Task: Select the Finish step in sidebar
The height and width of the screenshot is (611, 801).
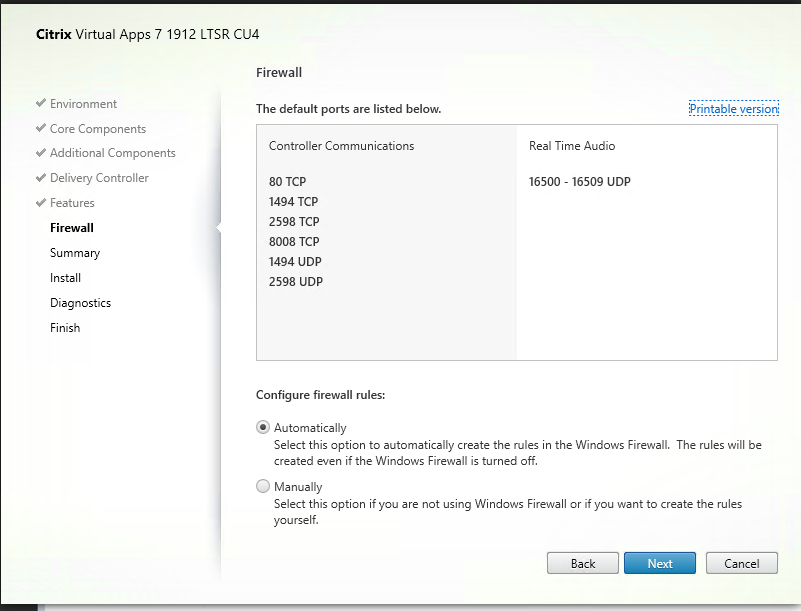Action: pyautogui.click(x=65, y=328)
